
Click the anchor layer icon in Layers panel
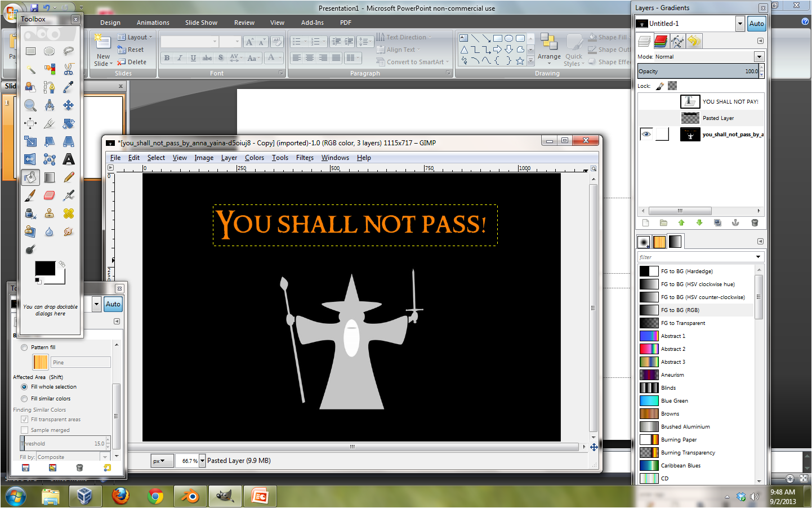point(735,222)
